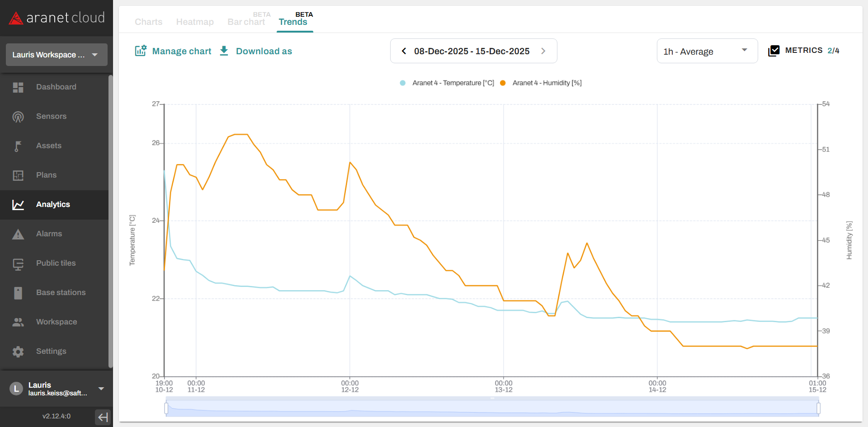Click the Manage chart button

(173, 51)
